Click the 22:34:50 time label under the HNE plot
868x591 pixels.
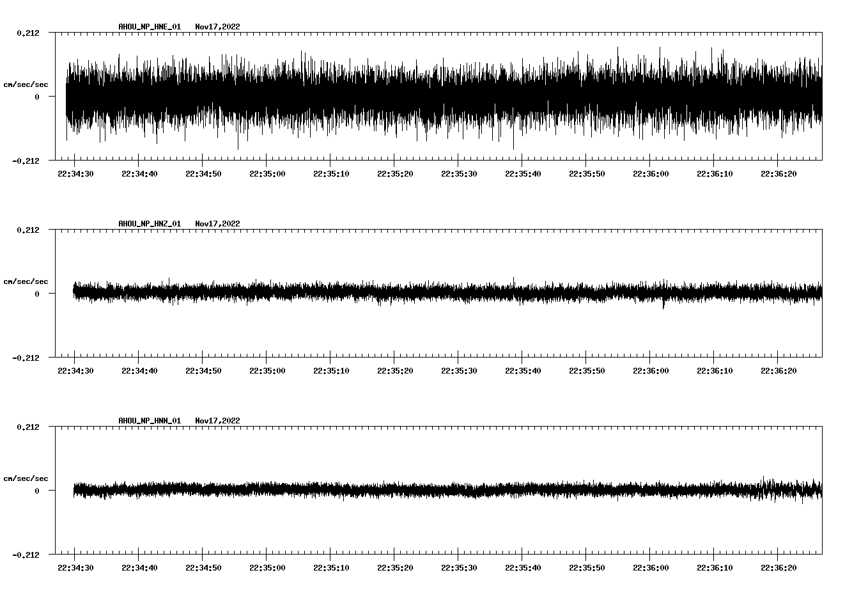[203, 174]
